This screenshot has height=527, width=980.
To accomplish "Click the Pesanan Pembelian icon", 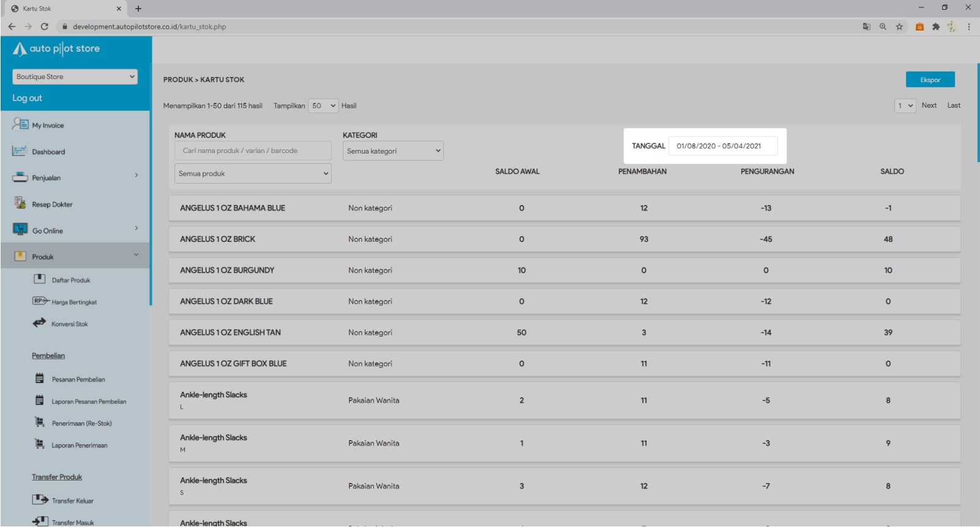I will click(40, 378).
